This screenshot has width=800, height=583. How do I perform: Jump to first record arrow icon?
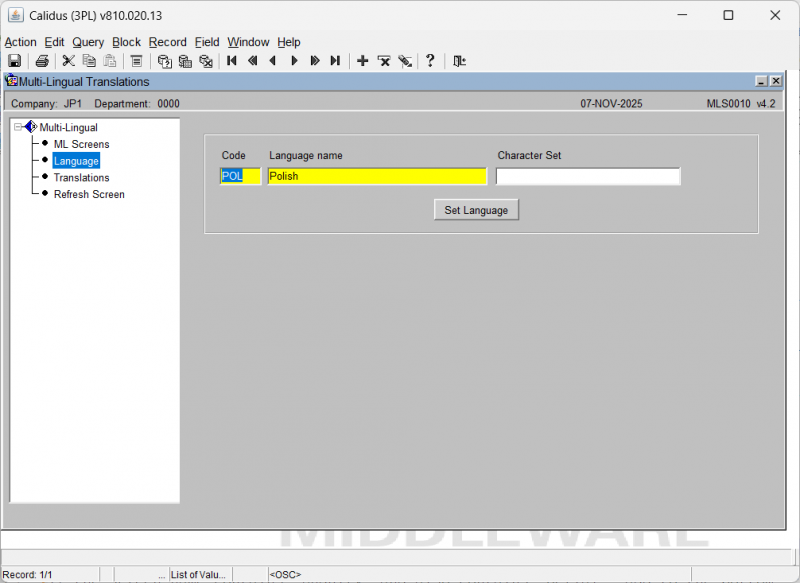(232, 61)
